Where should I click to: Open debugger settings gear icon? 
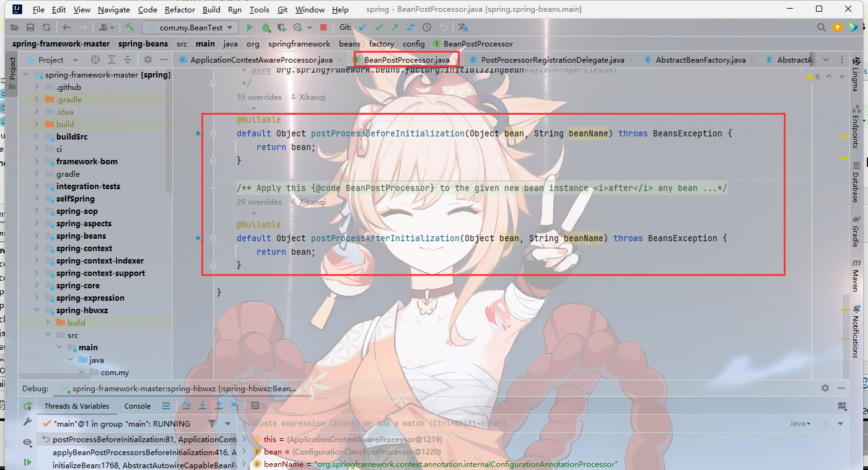click(825, 388)
